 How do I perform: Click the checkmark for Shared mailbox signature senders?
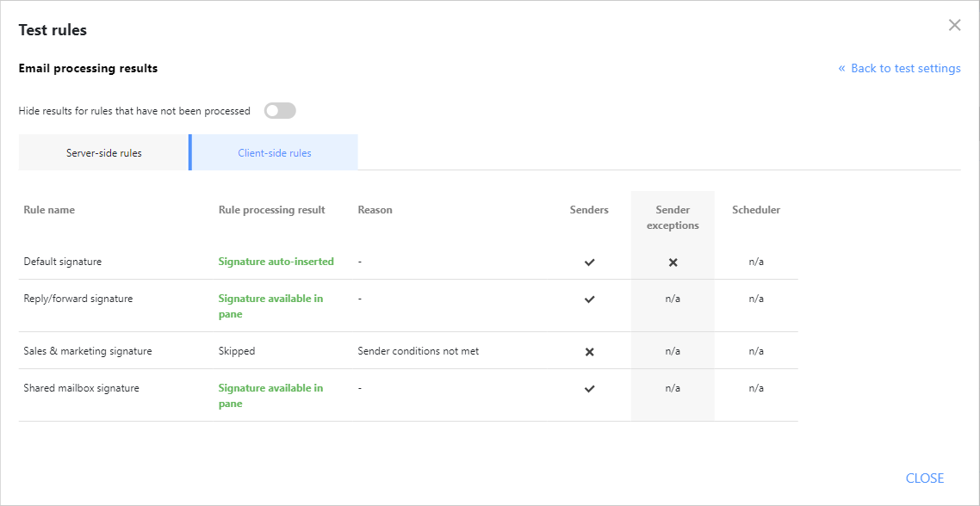pyautogui.click(x=589, y=388)
